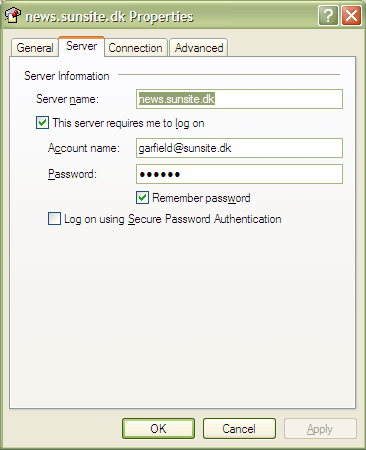Click the Cancel button
Screen dimensions: 366x450
(x=239, y=429)
